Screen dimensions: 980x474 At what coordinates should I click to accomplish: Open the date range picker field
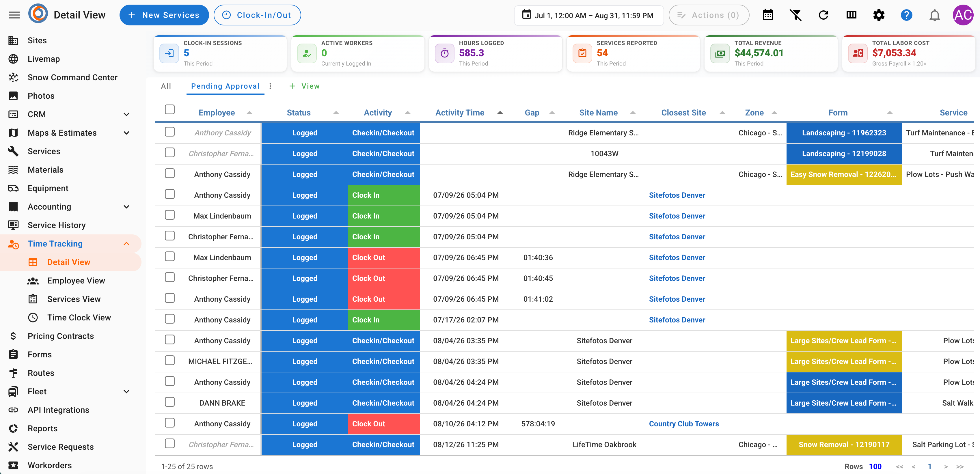click(x=588, y=15)
